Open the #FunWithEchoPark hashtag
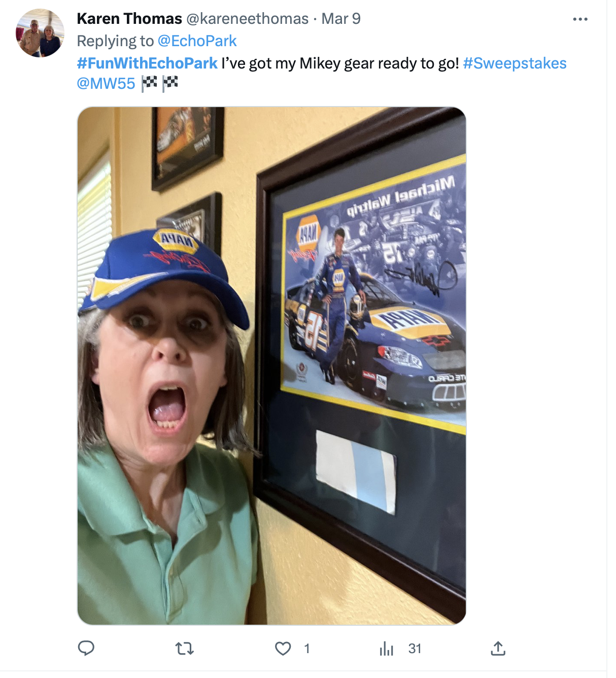The width and height of the screenshot is (616, 678). 147,63
